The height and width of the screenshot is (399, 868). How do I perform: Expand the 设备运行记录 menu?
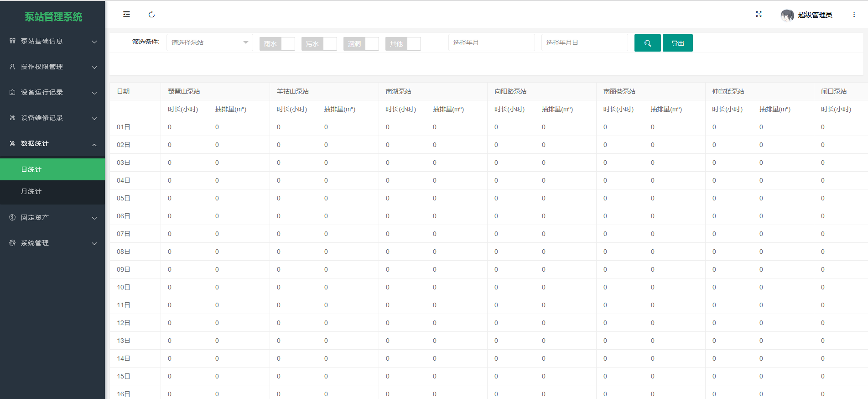52,92
